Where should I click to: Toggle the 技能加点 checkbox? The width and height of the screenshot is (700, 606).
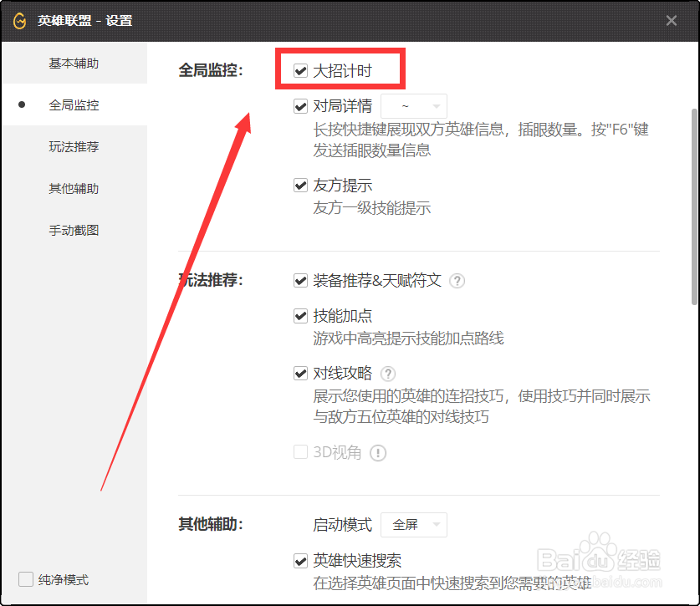(300, 316)
